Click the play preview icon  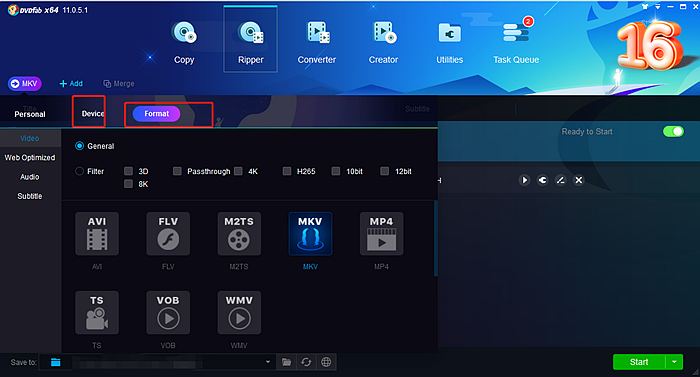525,180
